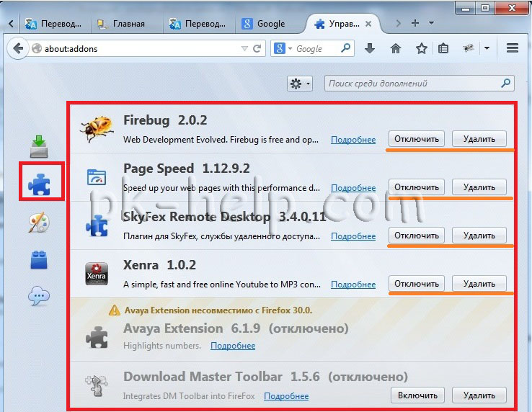The width and height of the screenshot is (532, 412).
Task: Click the SkyFex Remote Desktop puzzle icon
Action: (x=97, y=225)
